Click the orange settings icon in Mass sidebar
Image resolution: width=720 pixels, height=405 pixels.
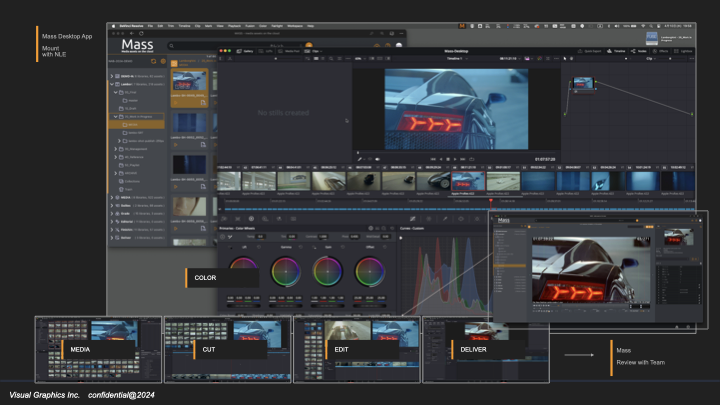[163, 61]
